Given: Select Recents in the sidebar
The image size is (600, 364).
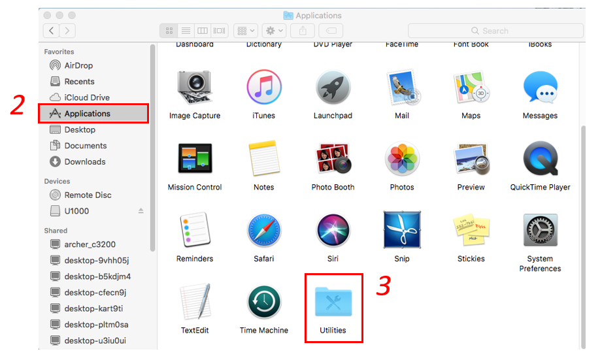Looking at the screenshot, I should (93, 82).
